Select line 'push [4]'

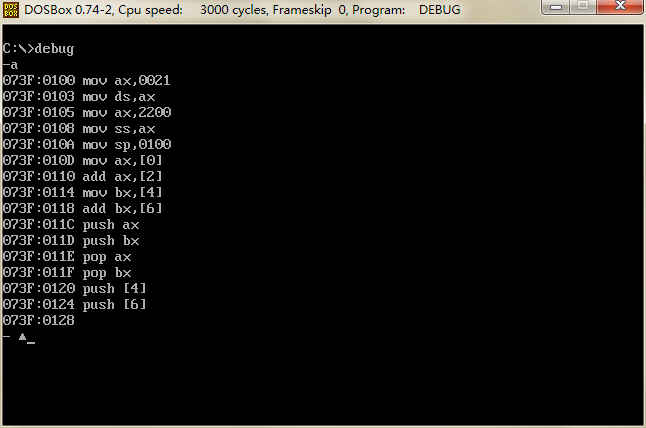tap(75, 288)
